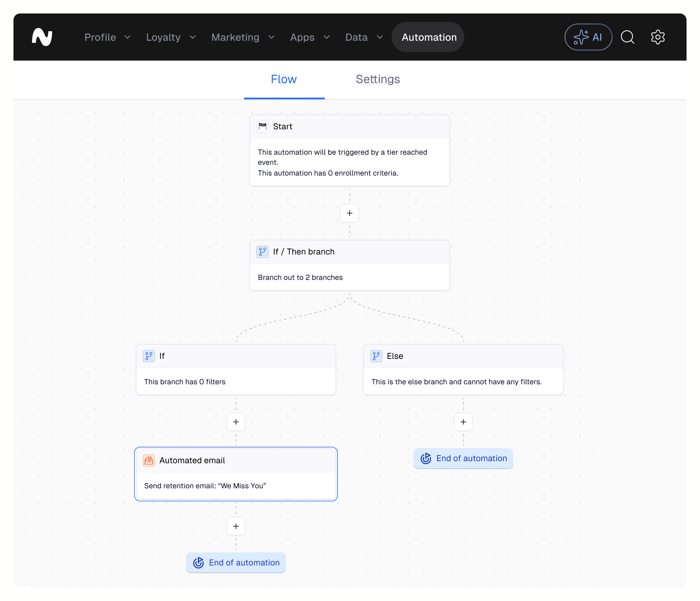Screen dimensions: 700x601
Task: Click the If / Then branch icon
Action: pos(262,252)
